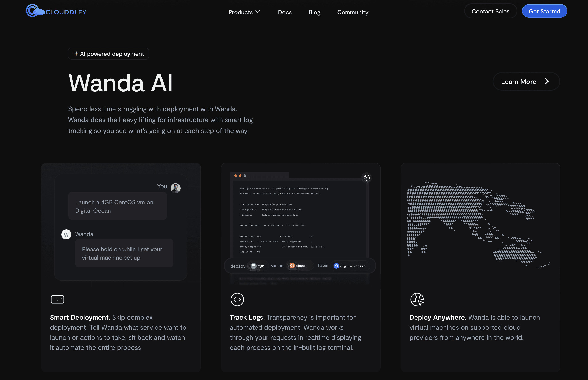Click the blue Get Started button
The width and height of the screenshot is (588, 380).
(544, 11)
